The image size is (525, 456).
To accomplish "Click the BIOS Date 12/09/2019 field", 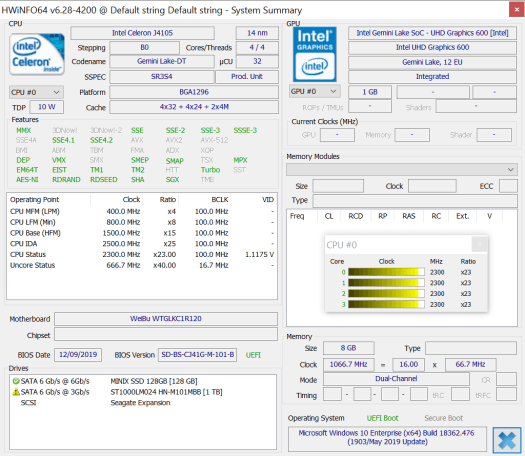I will click(x=78, y=355).
